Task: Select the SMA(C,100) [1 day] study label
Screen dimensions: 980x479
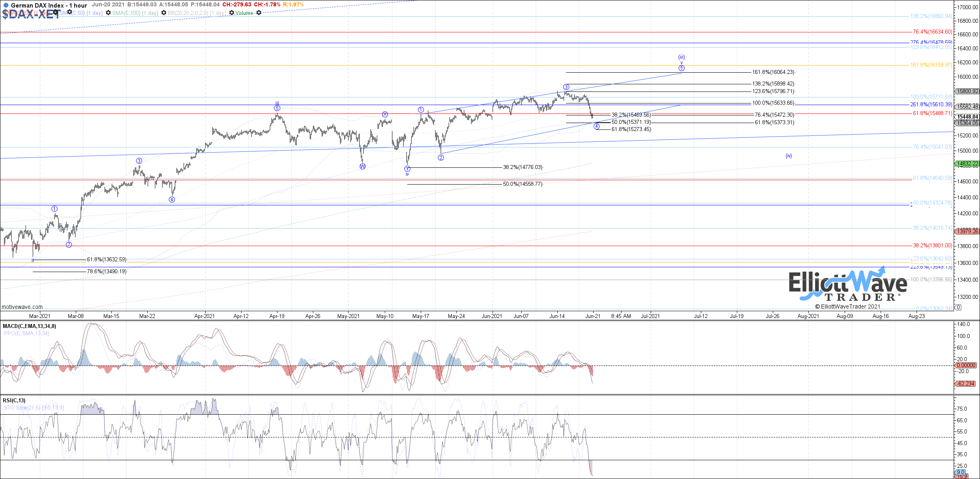Action: click(x=135, y=13)
